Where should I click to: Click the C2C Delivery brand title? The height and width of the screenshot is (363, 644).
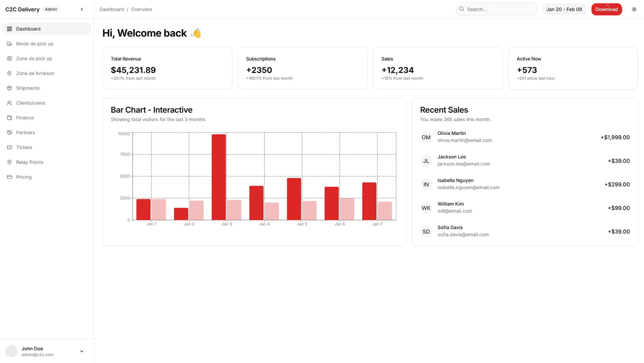pyautogui.click(x=23, y=9)
